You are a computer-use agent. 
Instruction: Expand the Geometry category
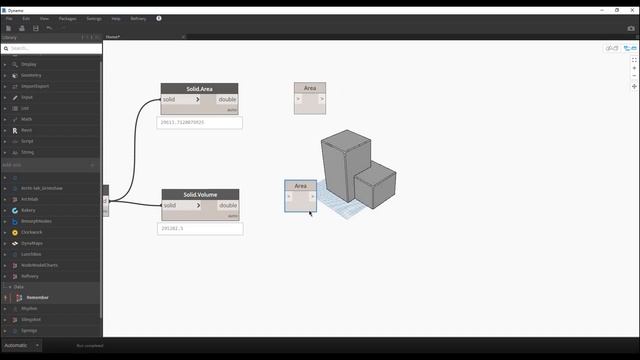point(5,76)
